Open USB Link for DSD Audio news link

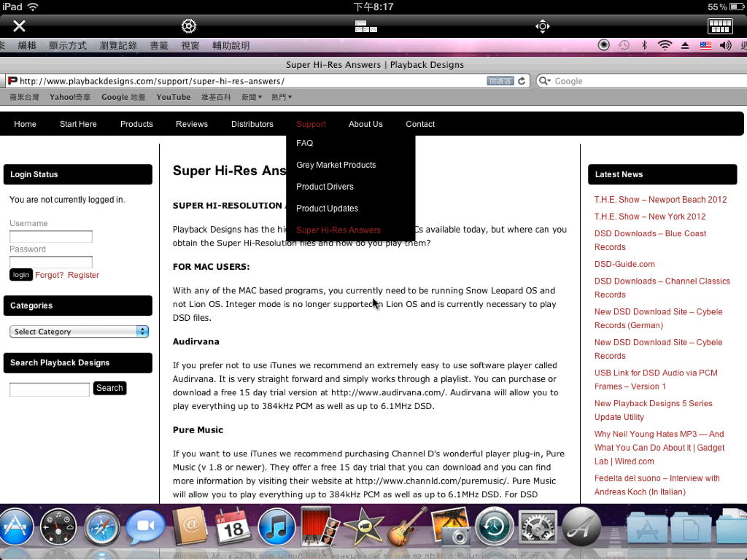[656, 379]
